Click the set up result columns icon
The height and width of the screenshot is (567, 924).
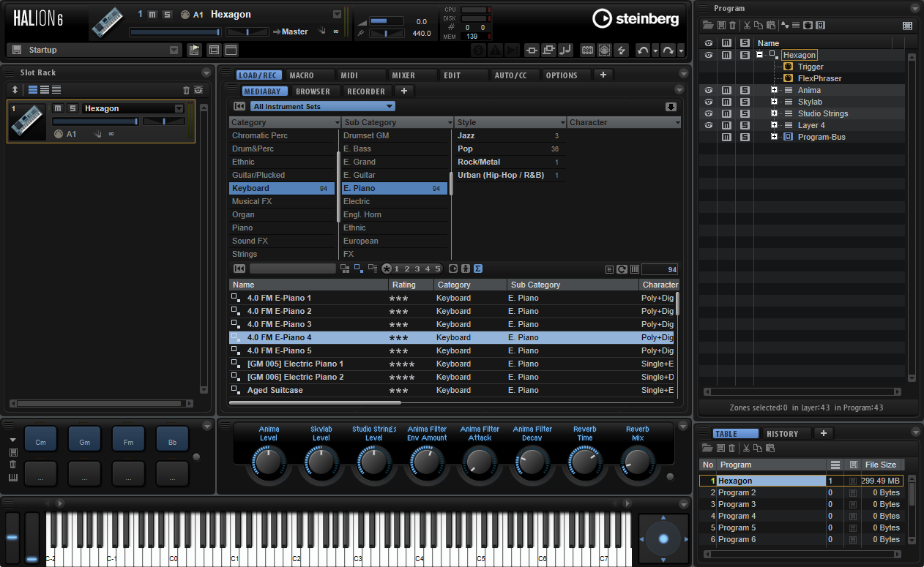[x=635, y=269]
